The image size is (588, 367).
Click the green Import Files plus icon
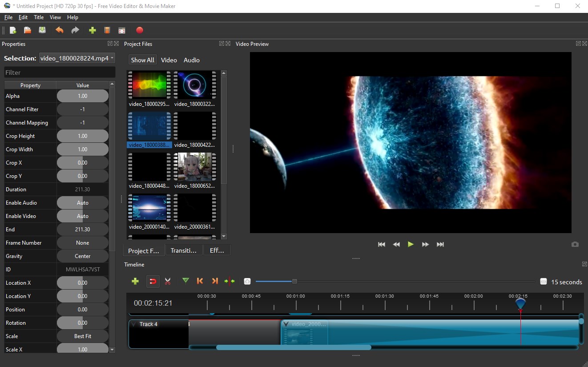tap(93, 30)
